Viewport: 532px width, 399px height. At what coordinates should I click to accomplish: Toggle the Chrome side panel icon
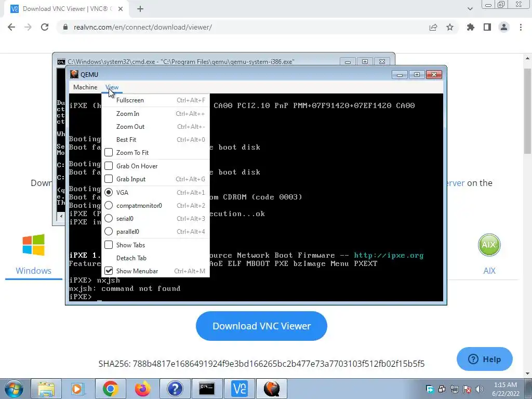(487, 27)
